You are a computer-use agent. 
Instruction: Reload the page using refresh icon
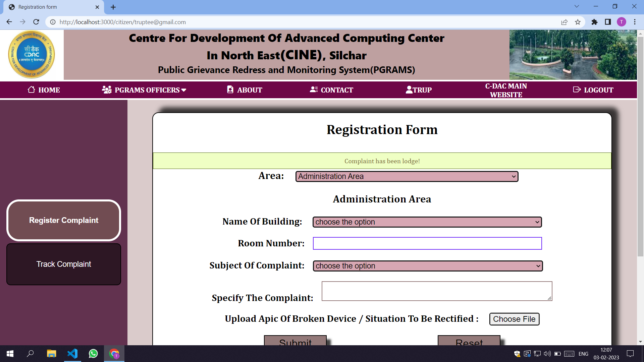click(x=36, y=22)
